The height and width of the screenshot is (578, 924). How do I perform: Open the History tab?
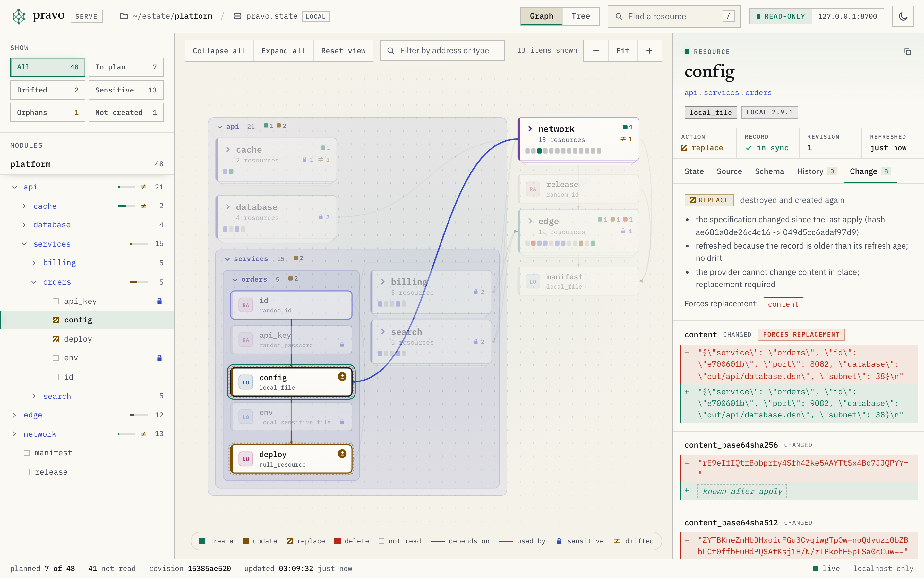[x=817, y=171]
